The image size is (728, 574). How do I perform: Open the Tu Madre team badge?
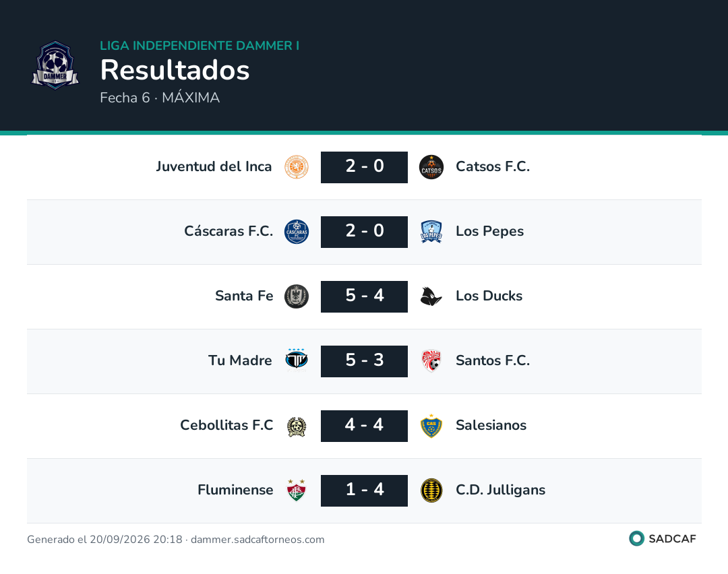297,361
